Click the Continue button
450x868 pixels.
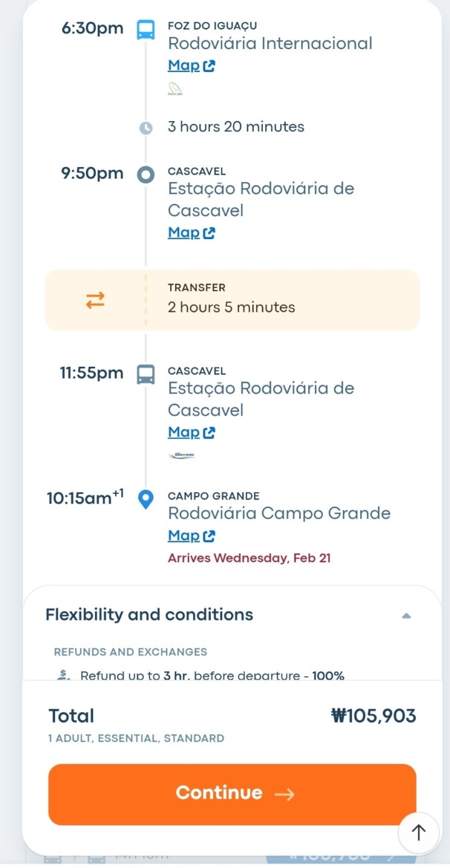(232, 794)
